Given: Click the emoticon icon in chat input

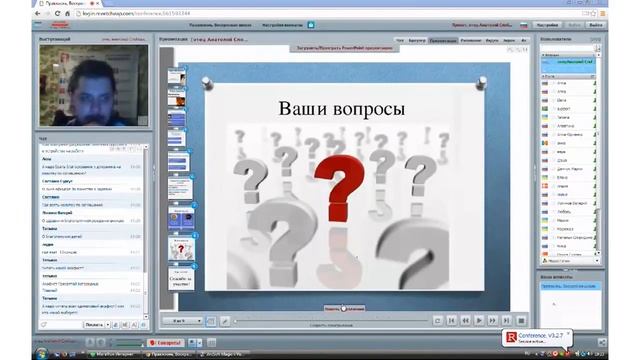Looking at the screenshot, I should (x=44, y=325).
